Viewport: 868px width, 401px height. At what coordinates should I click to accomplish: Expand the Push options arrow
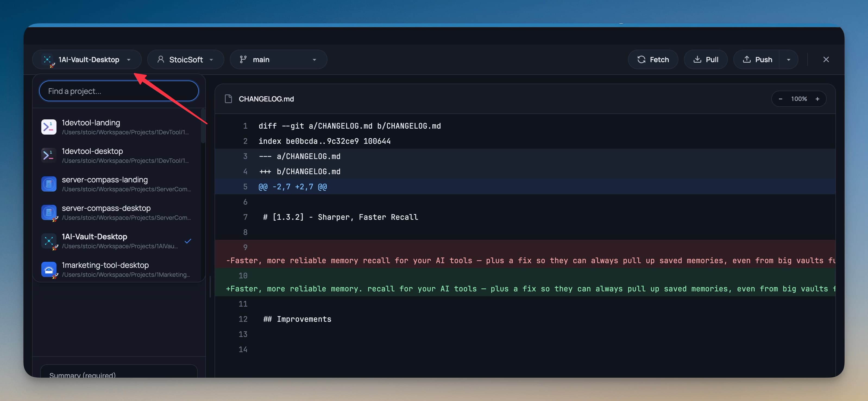point(788,60)
